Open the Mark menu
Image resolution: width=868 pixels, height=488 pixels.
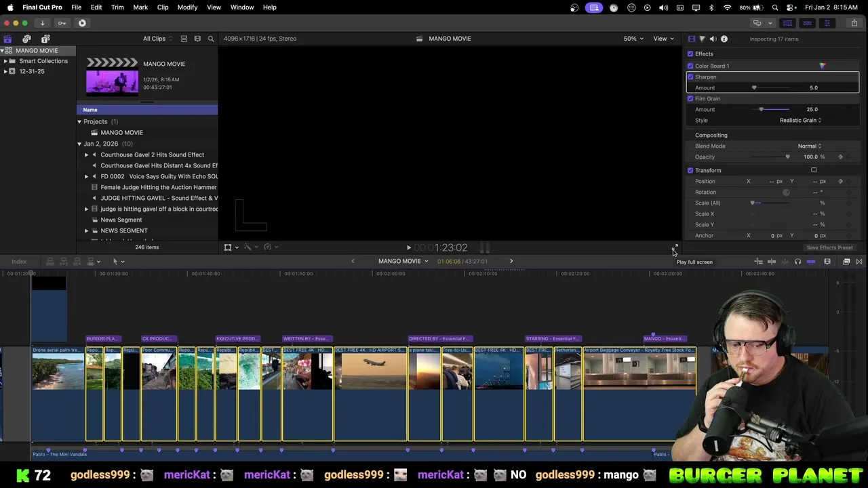[x=140, y=7]
